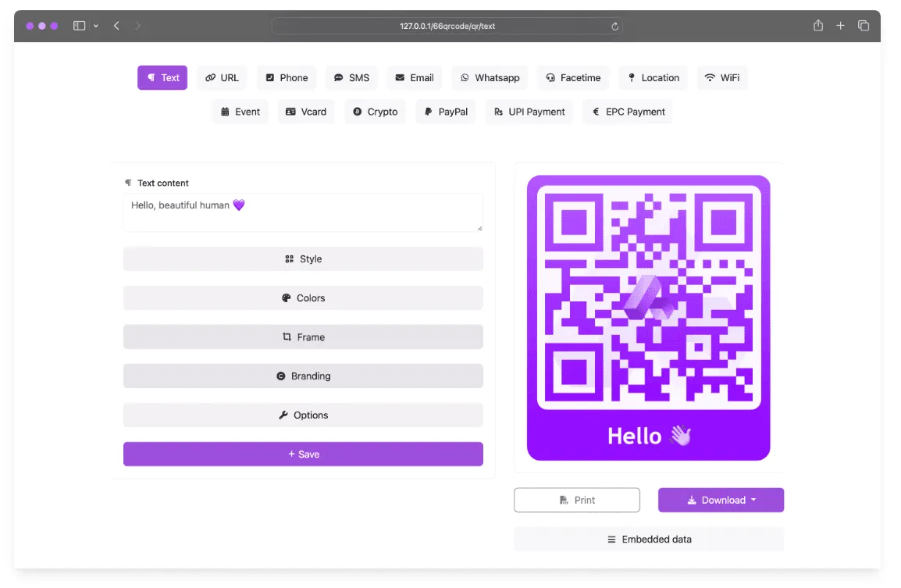
Task: Show the tab overview icon
Action: click(863, 26)
